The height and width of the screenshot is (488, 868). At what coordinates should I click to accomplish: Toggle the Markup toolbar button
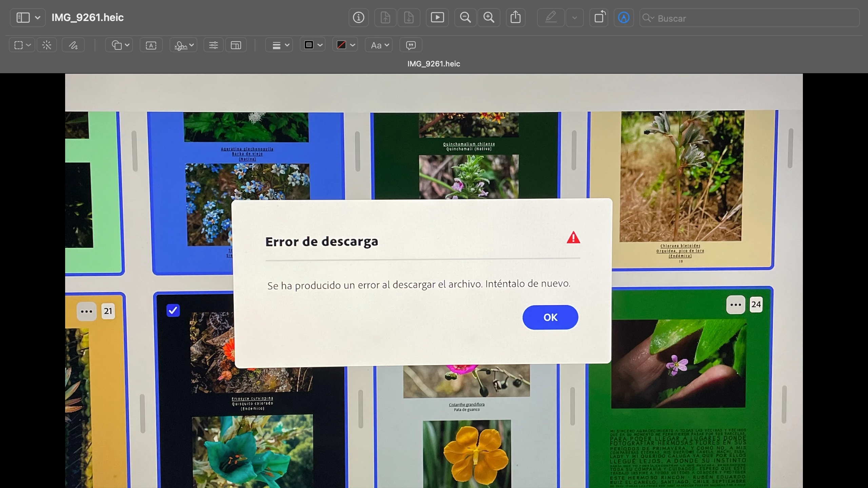point(624,17)
